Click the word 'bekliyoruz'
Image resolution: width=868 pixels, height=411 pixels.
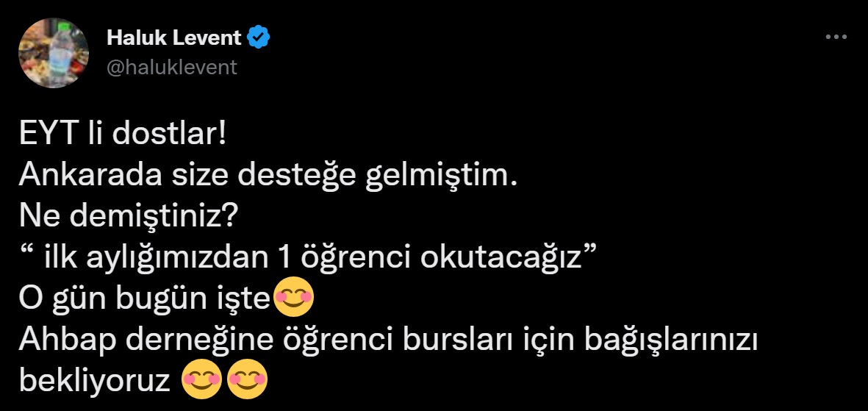pos(95,382)
